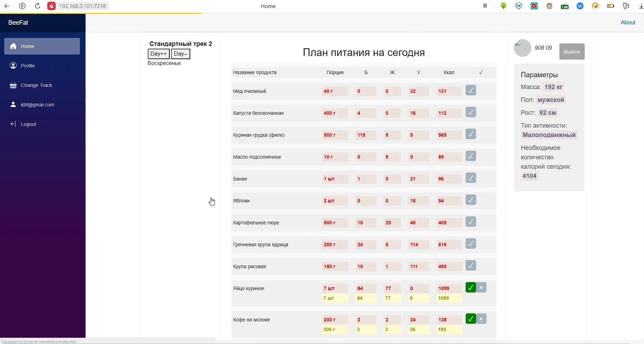Open the battery saver icon
Screen dimensions: 644x344
pos(611,6)
